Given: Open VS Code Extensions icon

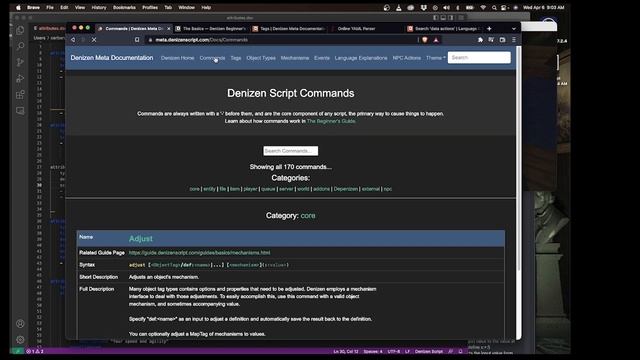Looking at the screenshot, I should pyautogui.click(x=20, y=95).
